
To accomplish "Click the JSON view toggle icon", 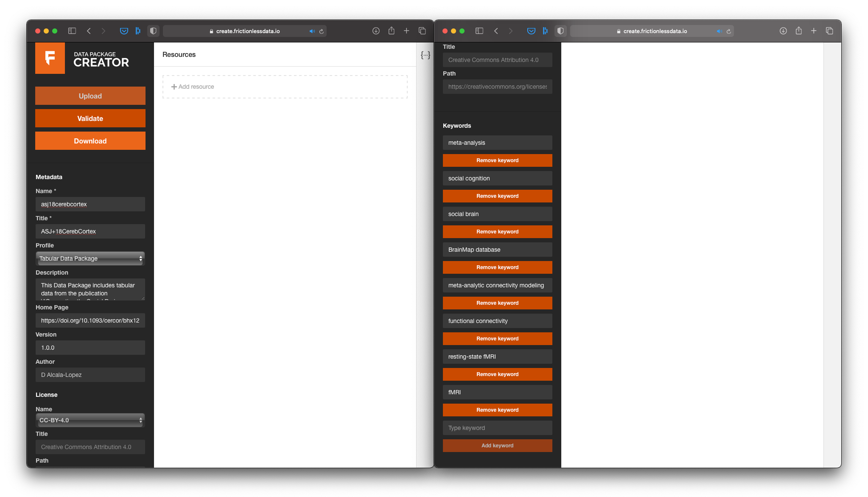I will click(x=426, y=55).
